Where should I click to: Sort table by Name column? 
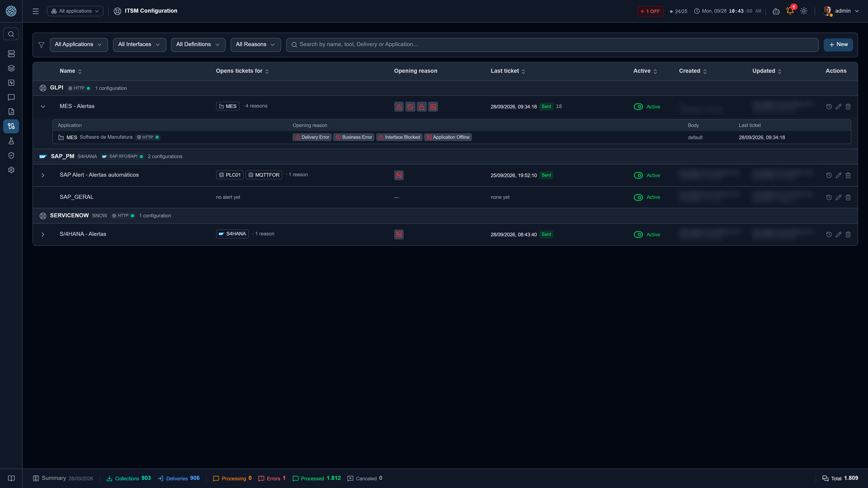[x=71, y=71]
